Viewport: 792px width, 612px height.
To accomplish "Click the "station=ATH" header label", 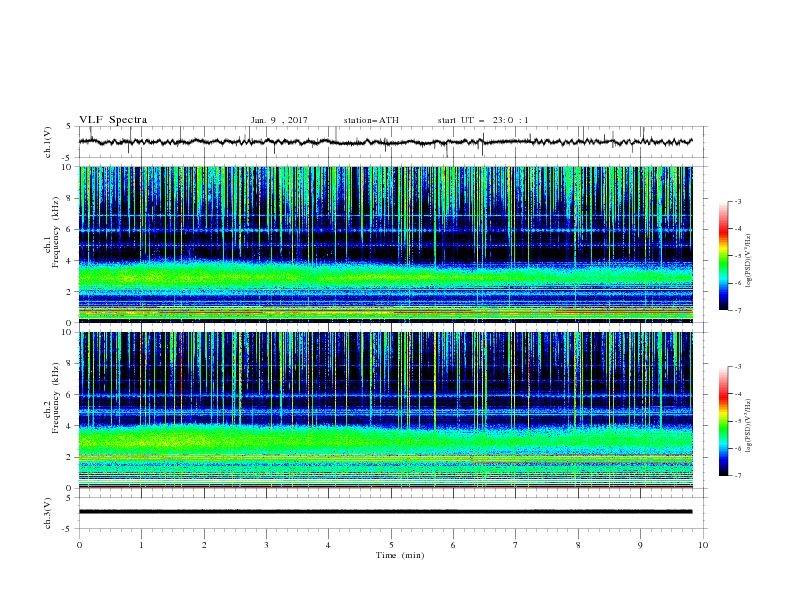I will click(x=371, y=120).
